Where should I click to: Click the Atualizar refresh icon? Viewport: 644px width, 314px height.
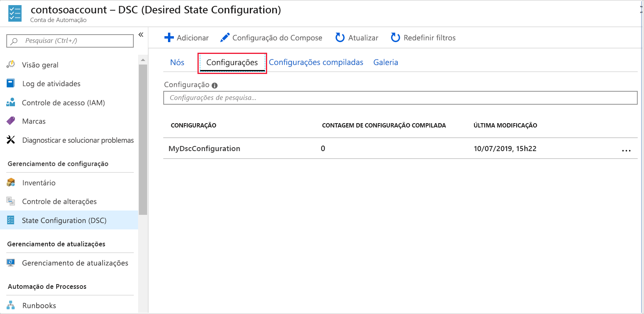[x=340, y=37]
